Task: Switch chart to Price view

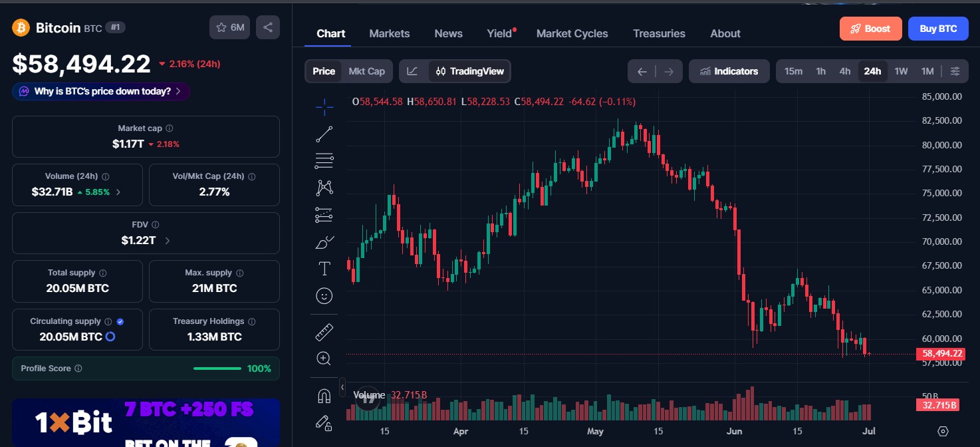Action: click(324, 71)
